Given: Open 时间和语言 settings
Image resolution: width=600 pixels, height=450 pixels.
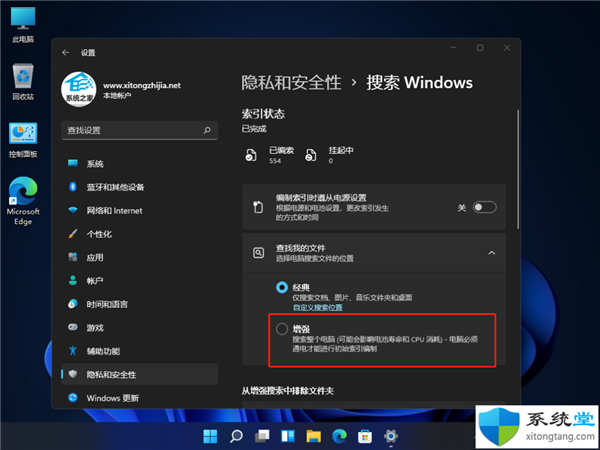Looking at the screenshot, I should click(140, 304).
